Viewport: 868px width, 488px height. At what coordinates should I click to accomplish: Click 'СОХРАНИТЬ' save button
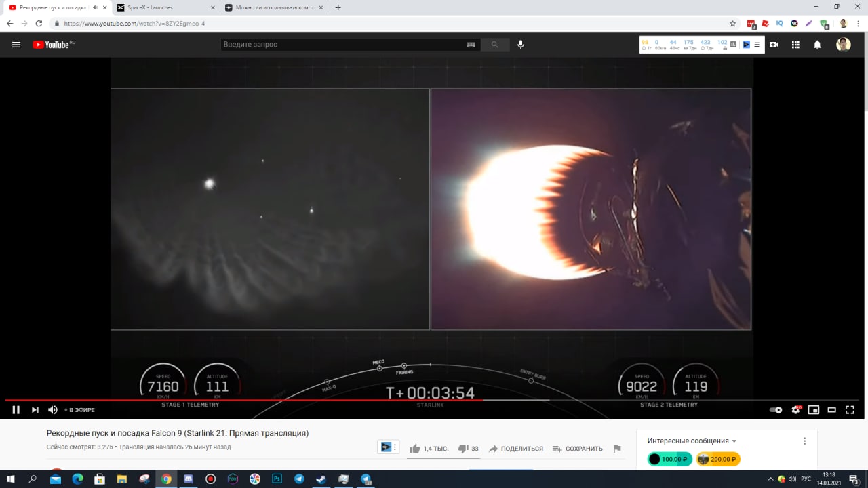click(x=577, y=449)
